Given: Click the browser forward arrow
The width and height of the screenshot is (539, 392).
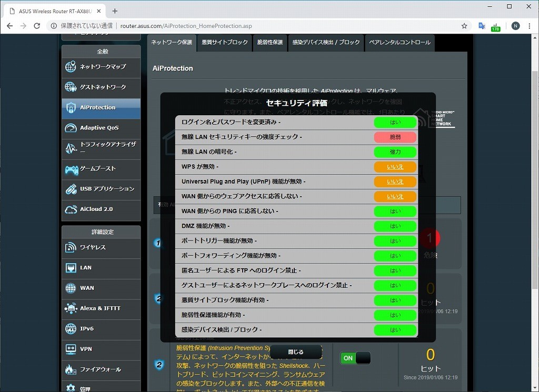Looking at the screenshot, I should (x=23, y=26).
